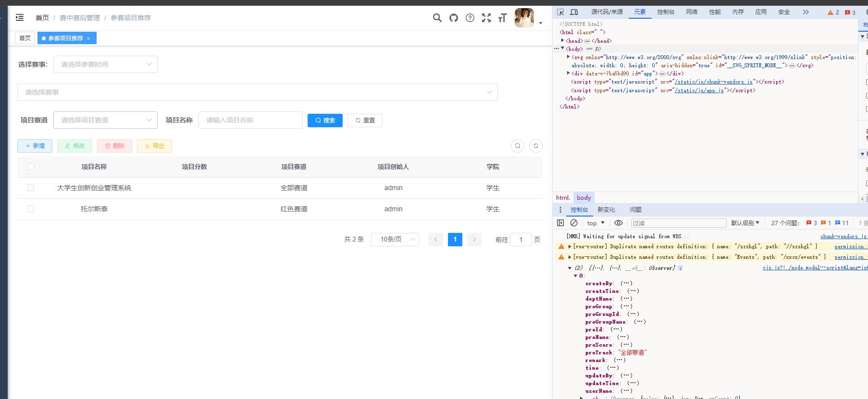Go to 首页 in the breadcrumb
This screenshot has width=868, height=399.
(x=42, y=18)
